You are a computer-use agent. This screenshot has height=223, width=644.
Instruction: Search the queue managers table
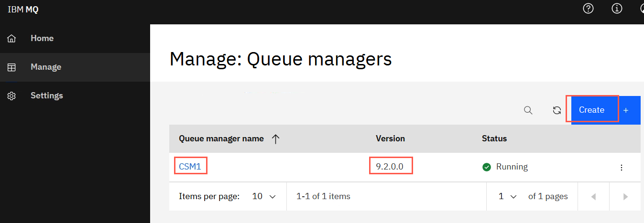[x=528, y=110]
